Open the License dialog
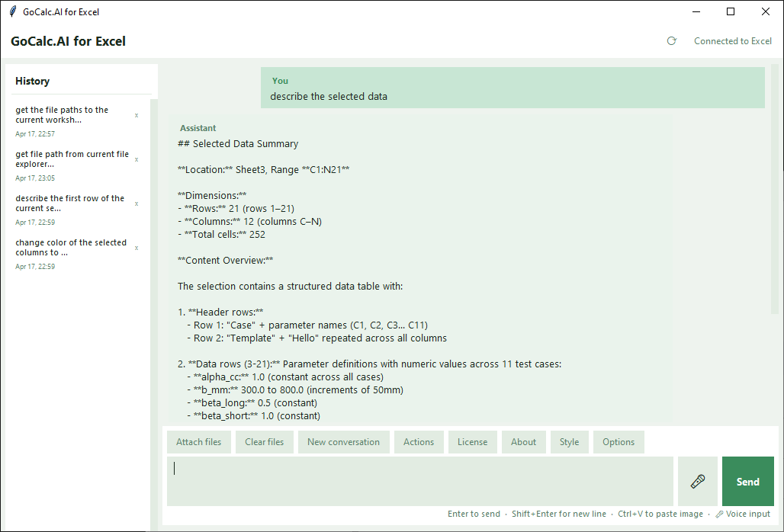 pos(472,442)
